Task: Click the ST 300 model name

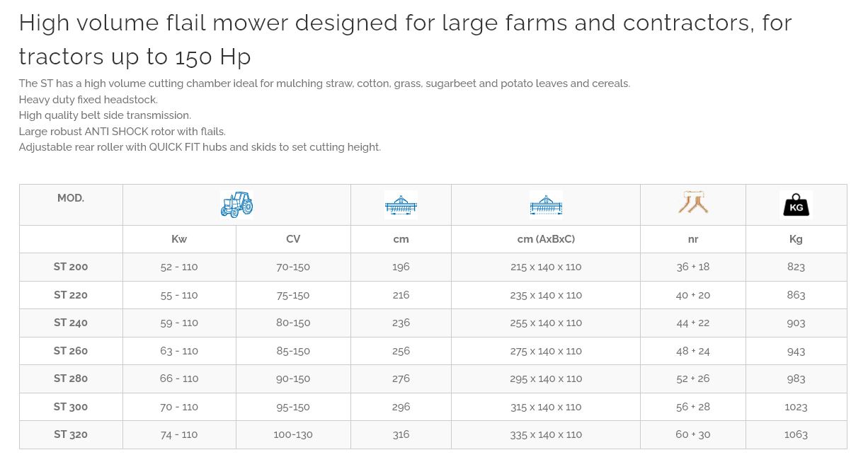Action: [x=71, y=407]
